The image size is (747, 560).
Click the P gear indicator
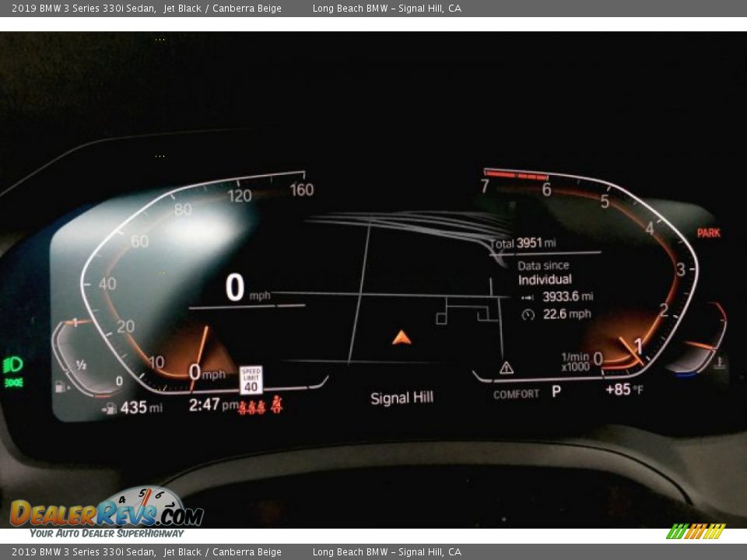(x=556, y=392)
